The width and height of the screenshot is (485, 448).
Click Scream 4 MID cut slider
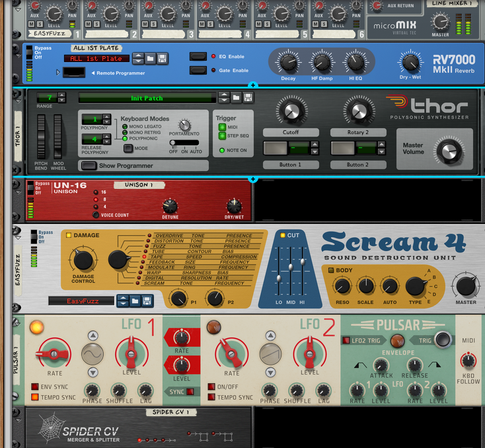291,267
